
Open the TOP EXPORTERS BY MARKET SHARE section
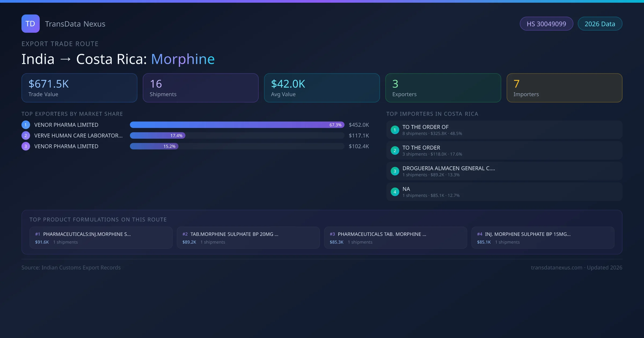72,114
